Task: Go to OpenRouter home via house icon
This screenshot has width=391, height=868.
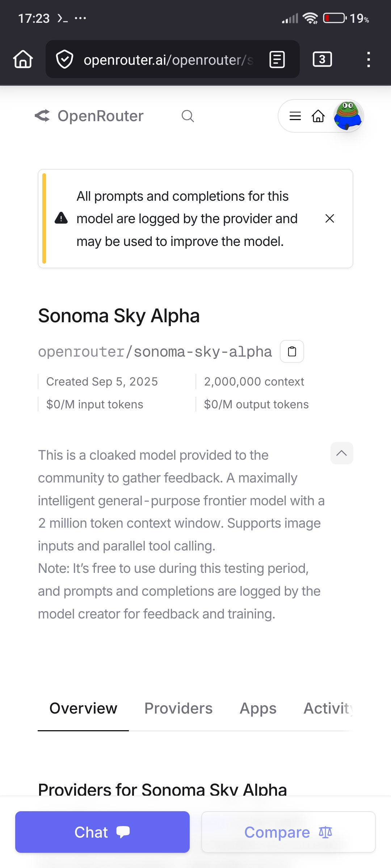Action: (318, 116)
